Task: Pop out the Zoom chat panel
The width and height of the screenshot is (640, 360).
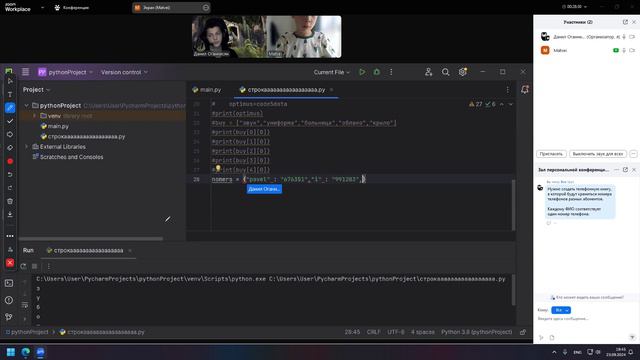Action: tap(625, 169)
